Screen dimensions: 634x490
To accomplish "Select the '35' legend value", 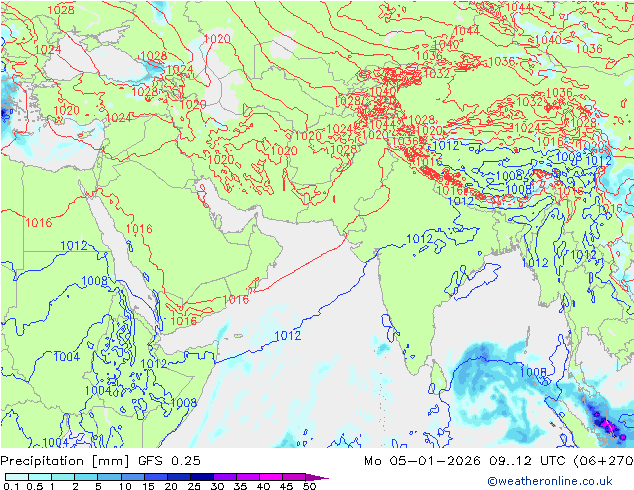I will point(240,486).
